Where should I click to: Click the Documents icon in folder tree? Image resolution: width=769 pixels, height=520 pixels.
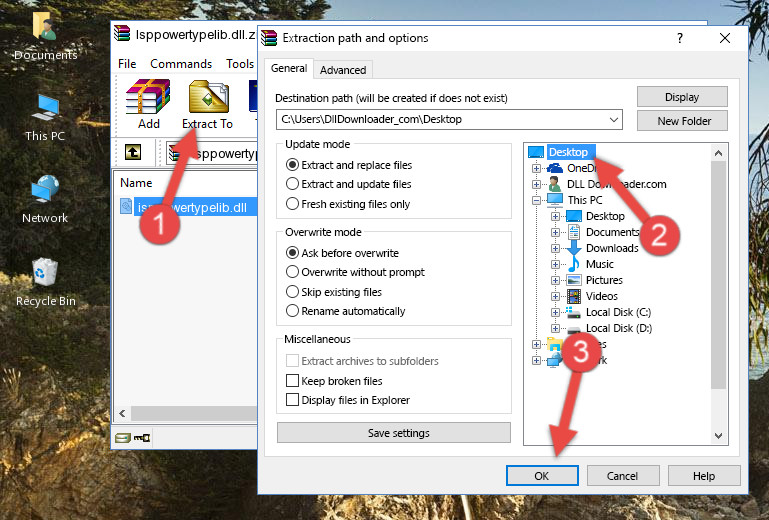(x=574, y=232)
